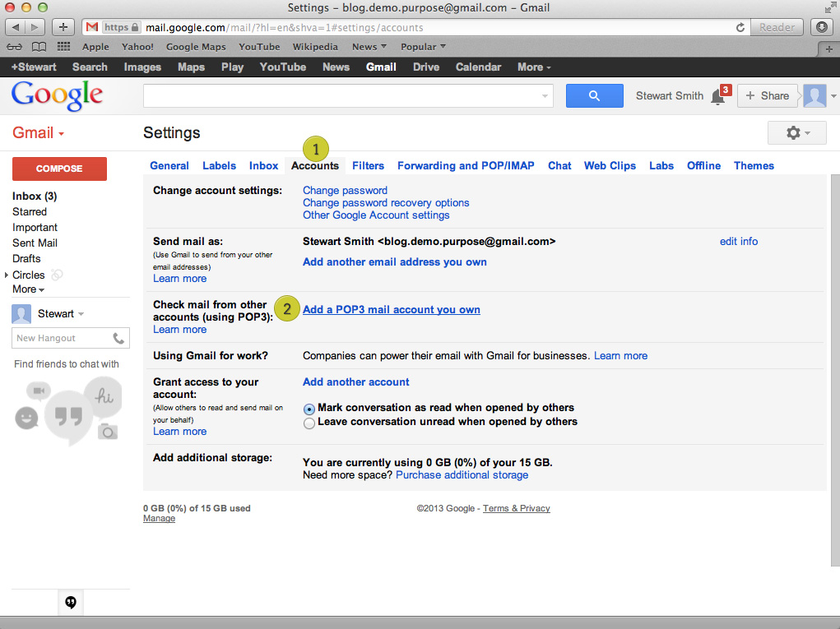This screenshot has width=840, height=629.
Task: Click the Hangouts quote icon at bottom
Action: click(x=71, y=603)
